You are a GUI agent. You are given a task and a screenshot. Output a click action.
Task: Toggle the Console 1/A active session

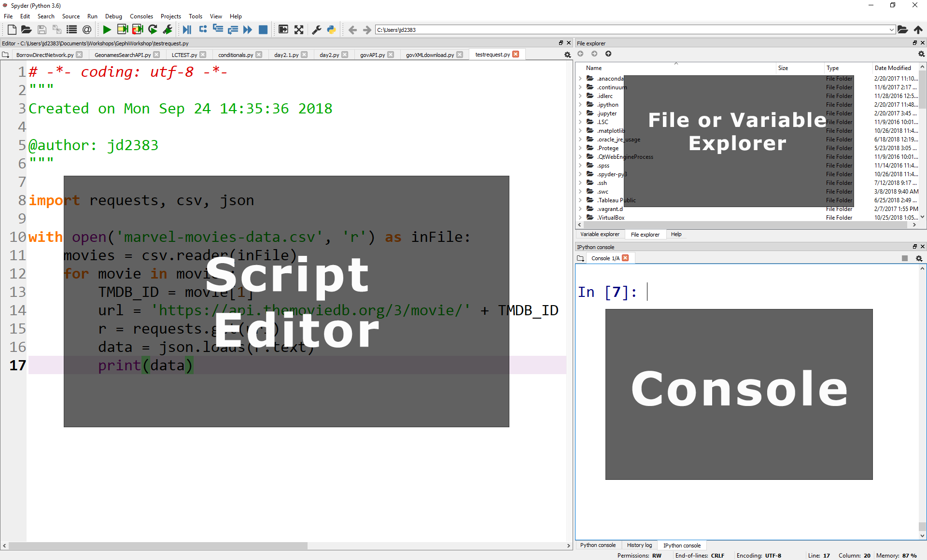pos(604,258)
